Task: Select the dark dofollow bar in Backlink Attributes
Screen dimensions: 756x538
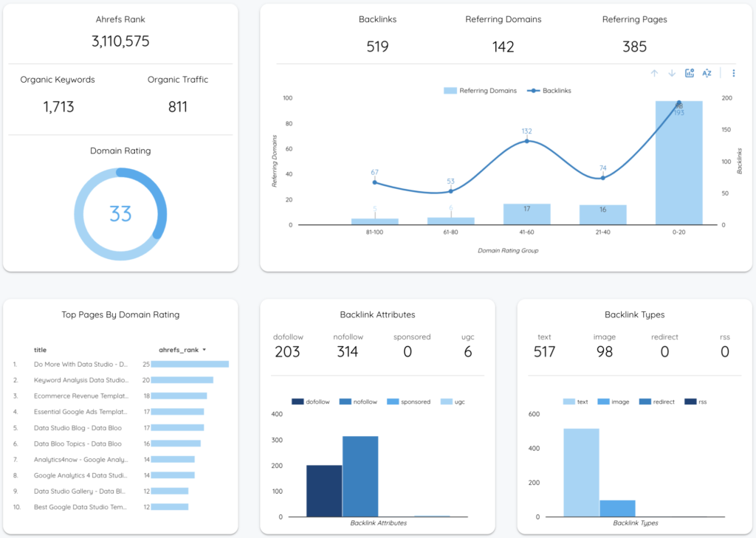Action: coord(324,492)
